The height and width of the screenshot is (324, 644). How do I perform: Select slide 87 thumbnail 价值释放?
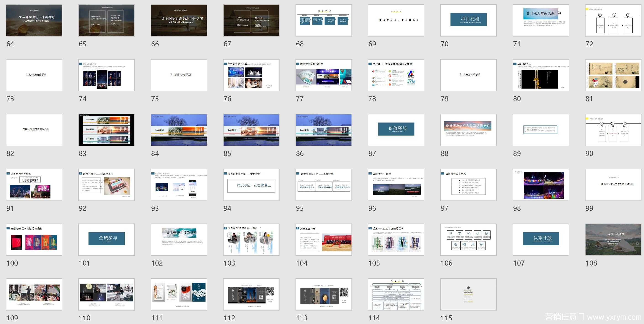396,130
